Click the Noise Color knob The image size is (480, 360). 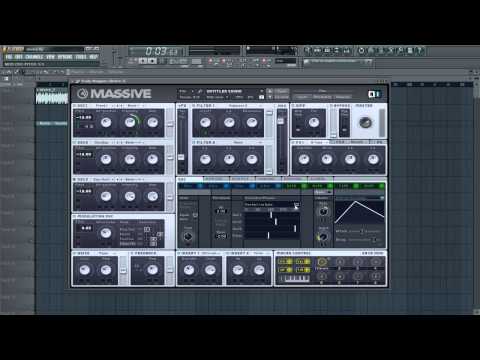[x=85, y=269]
